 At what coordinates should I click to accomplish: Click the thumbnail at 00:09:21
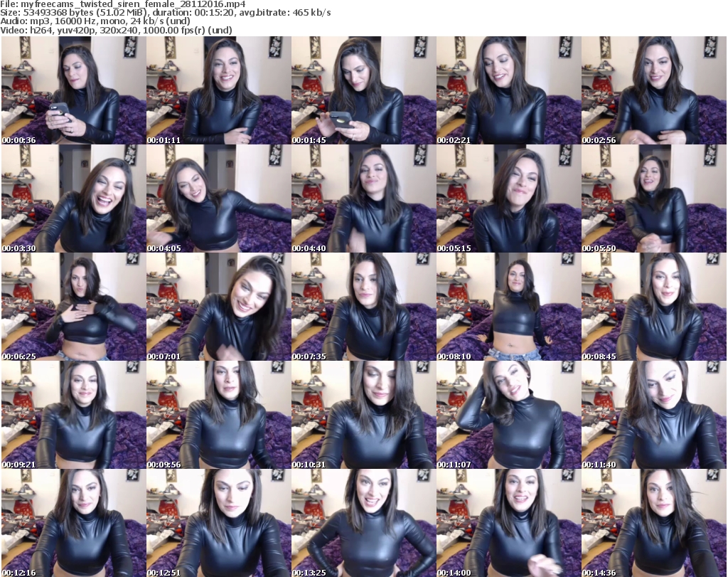74,415
